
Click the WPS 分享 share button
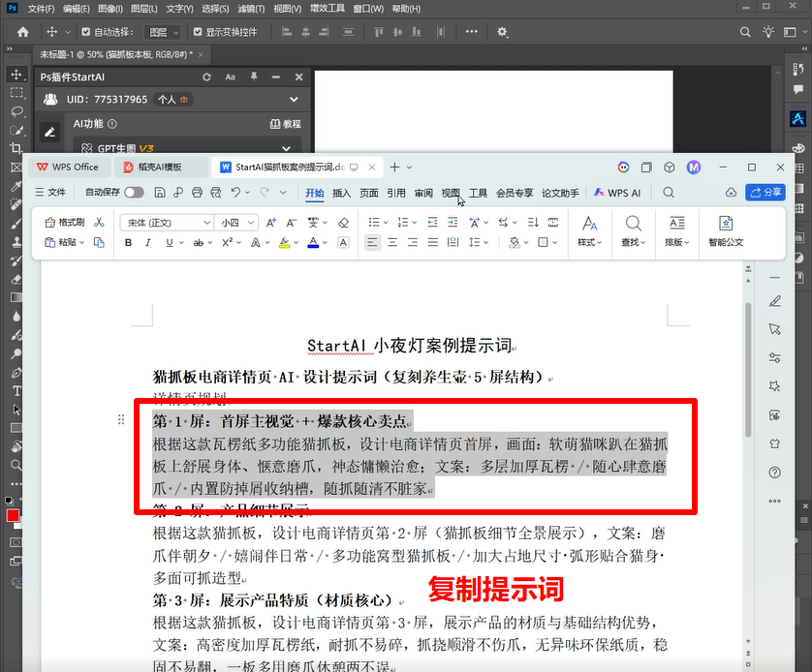click(765, 193)
